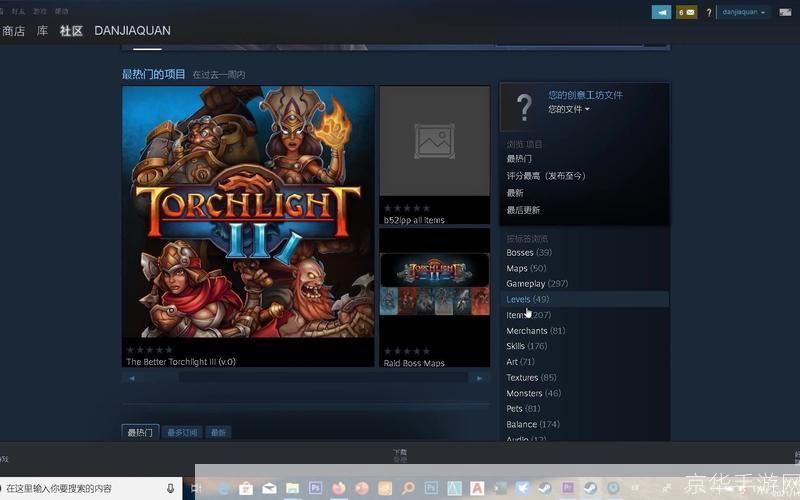800x500 pixels.
Task: Open the DANJIAQUAN profile menu
Action: [x=132, y=31]
